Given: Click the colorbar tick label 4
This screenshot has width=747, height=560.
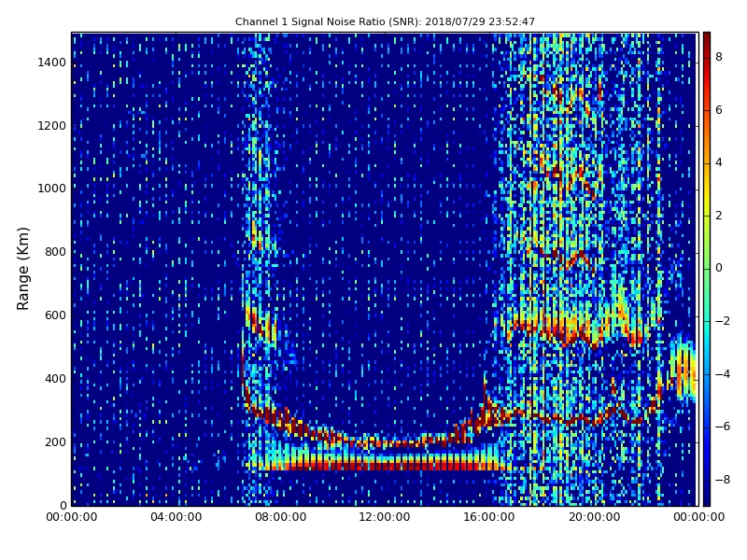Looking at the screenshot, I should coord(719,162).
